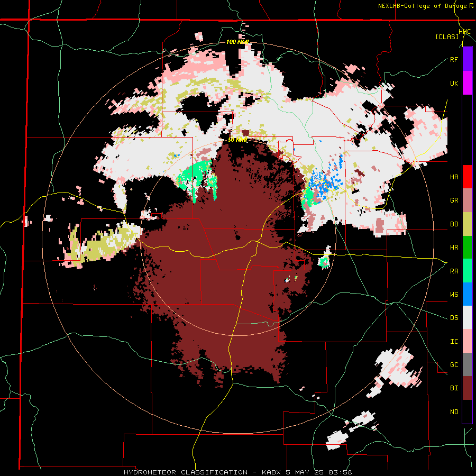Click the '[CLAS]' legend heading

(x=447, y=36)
